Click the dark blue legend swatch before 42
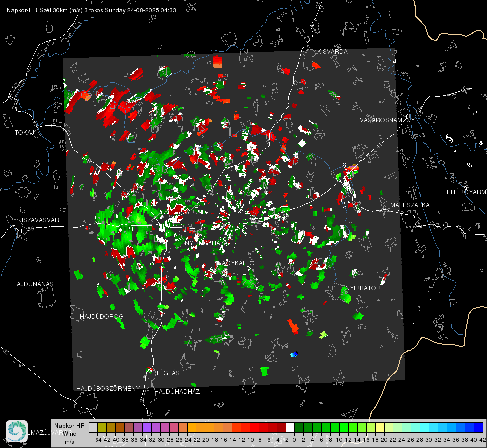 479,427
